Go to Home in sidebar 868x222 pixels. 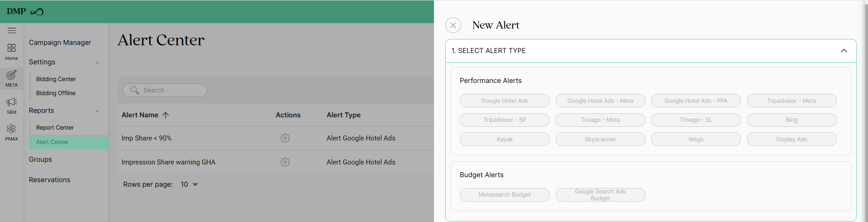tap(12, 52)
